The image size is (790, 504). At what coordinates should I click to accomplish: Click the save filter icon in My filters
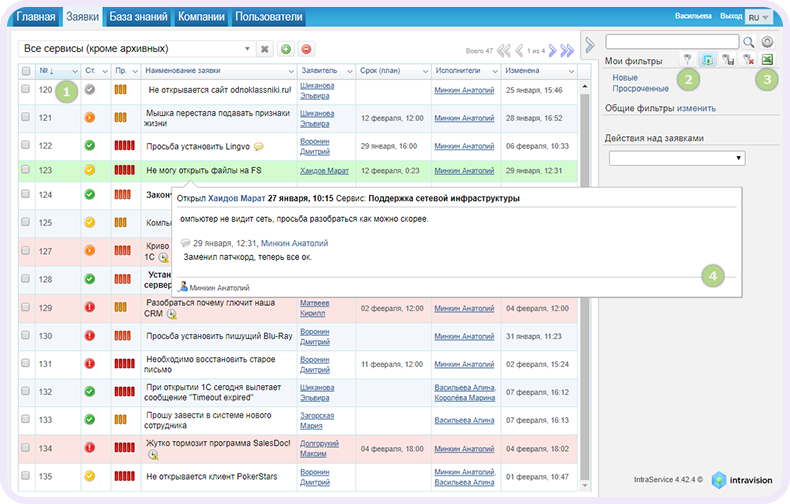(x=707, y=59)
